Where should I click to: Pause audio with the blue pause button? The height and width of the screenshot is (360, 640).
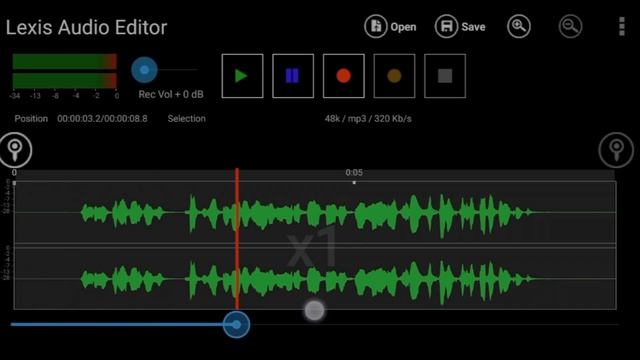pyautogui.click(x=293, y=76)
